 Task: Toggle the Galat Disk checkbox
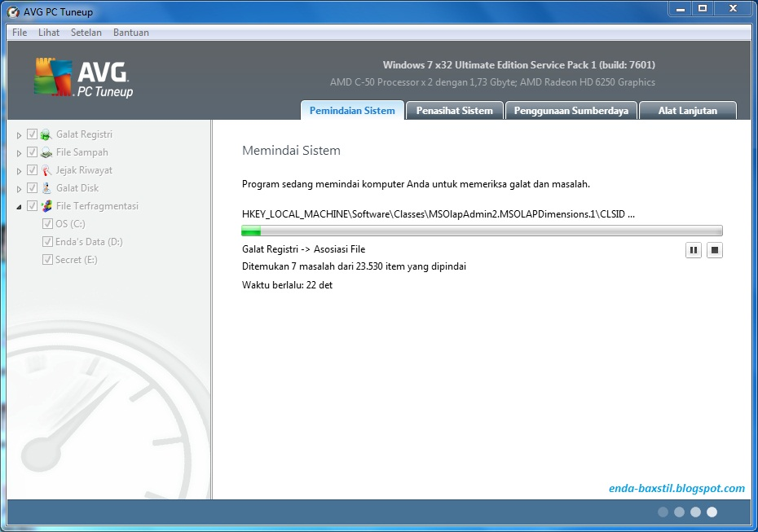point(32,188)
